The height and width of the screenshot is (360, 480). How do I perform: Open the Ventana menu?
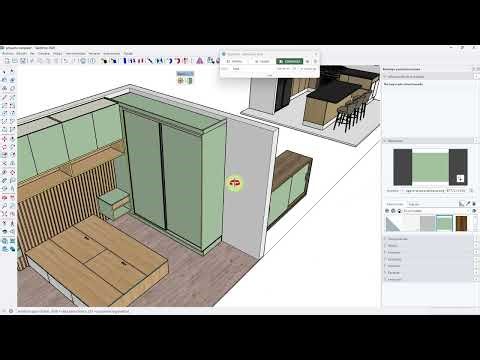[x=94, y=53]
